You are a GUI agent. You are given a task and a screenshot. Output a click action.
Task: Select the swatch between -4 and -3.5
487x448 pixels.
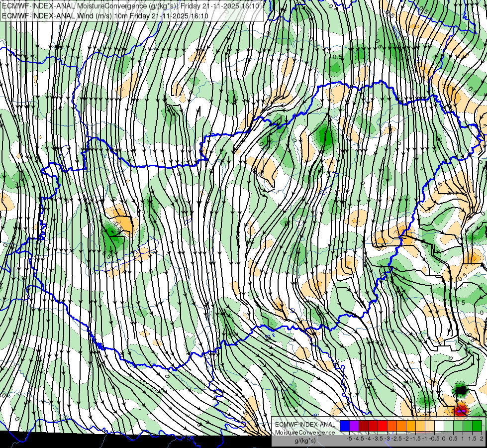point(373,426)
